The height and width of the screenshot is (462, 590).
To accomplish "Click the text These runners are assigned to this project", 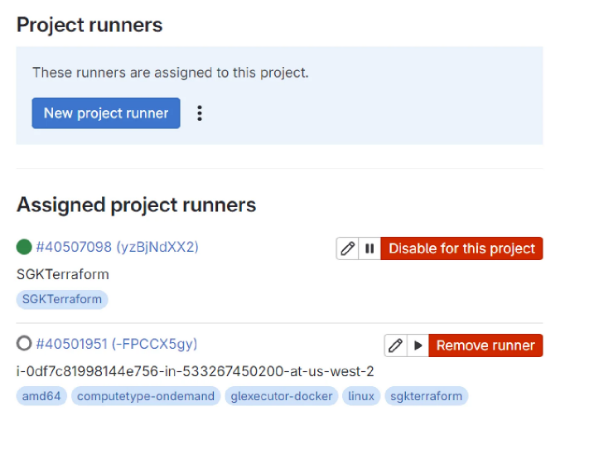I will pyautogui.click(x=170, y=72).
